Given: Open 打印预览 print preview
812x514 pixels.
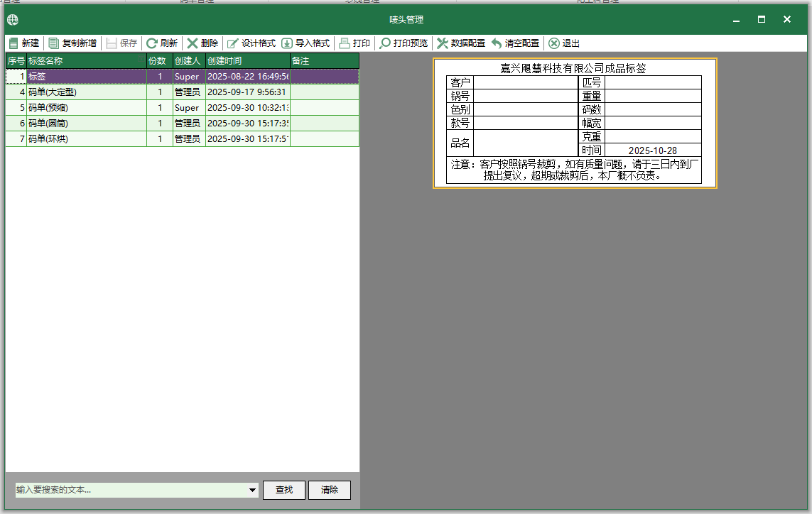Looking at the screenshot, I should tap(385, 43).
